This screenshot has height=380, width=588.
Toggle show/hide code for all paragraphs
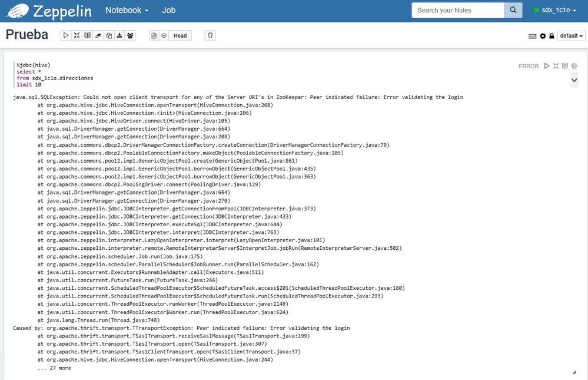pos(77,35)
